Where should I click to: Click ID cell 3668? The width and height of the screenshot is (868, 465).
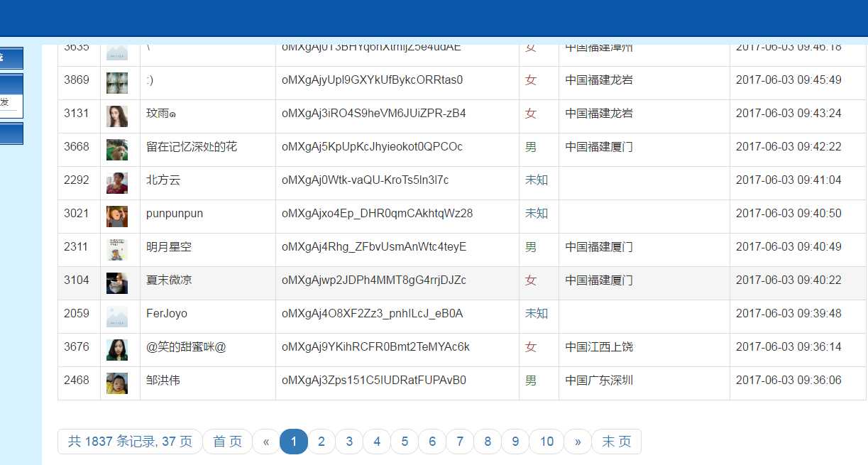tap(77, 146)
